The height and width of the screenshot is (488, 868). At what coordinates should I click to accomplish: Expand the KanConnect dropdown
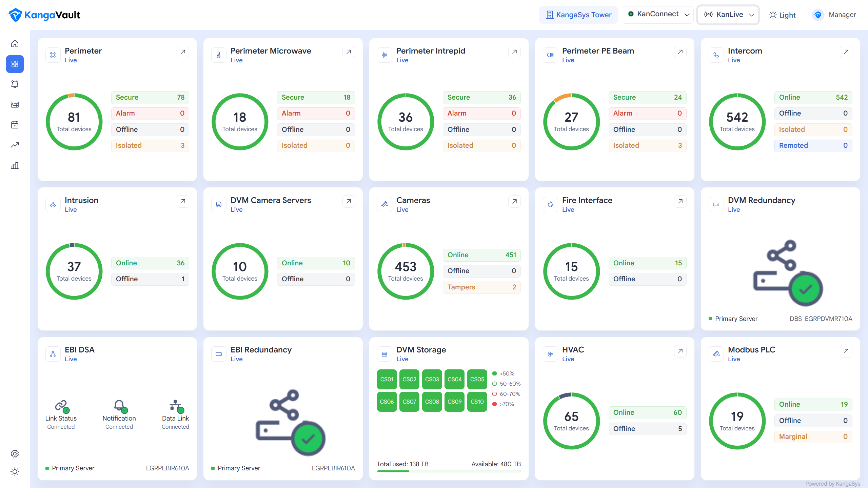[658, 15]
